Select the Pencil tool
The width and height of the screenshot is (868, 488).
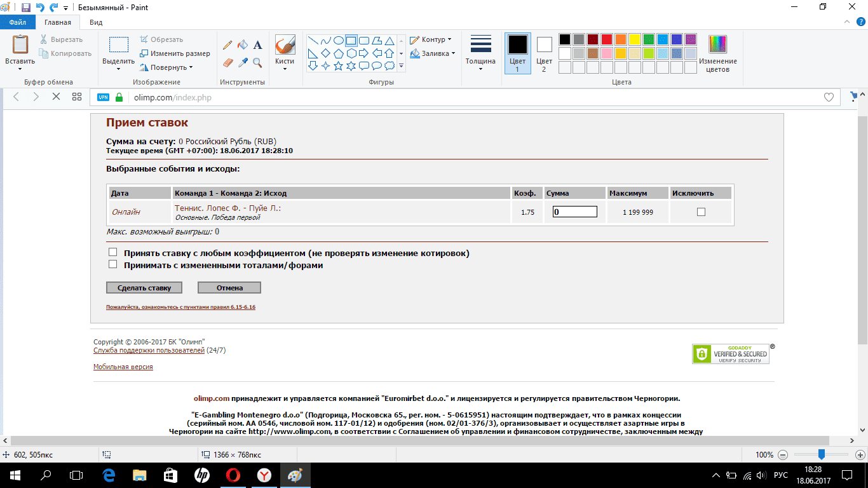tap(227, 45)
